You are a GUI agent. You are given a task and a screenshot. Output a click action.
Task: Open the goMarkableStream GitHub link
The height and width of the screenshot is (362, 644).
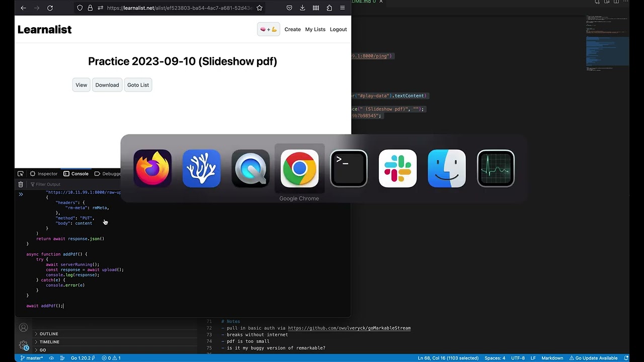pos(349,328)
